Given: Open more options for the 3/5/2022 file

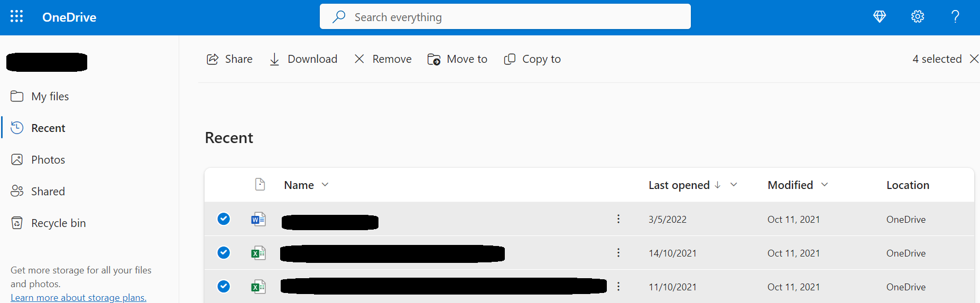Looking at the screenshot, I should tap(618, 219).
